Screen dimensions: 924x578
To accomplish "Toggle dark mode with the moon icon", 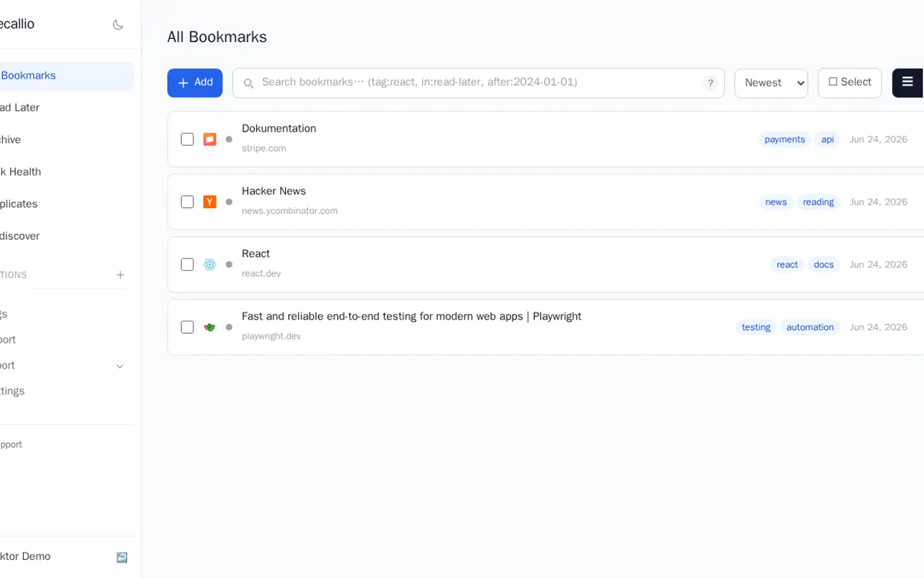I will pos(118,25).
